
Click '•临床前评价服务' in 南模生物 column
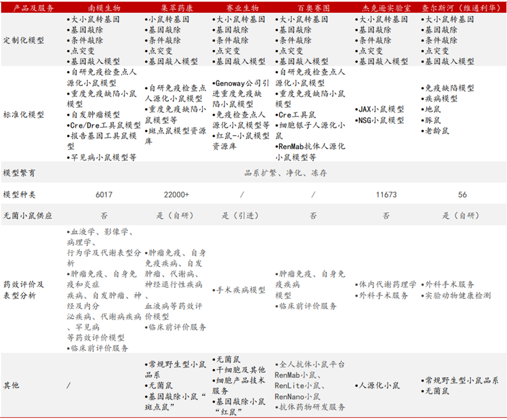pos(97,348)
